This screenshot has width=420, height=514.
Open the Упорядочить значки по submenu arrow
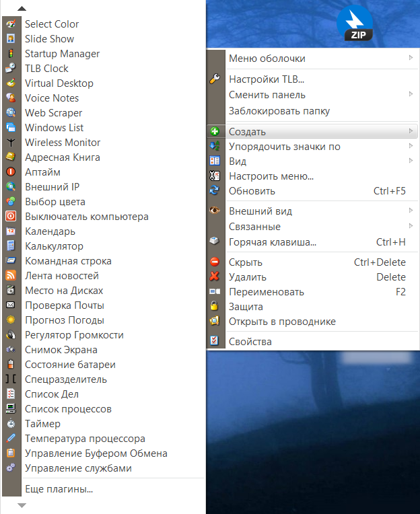(x=411, y=147)
